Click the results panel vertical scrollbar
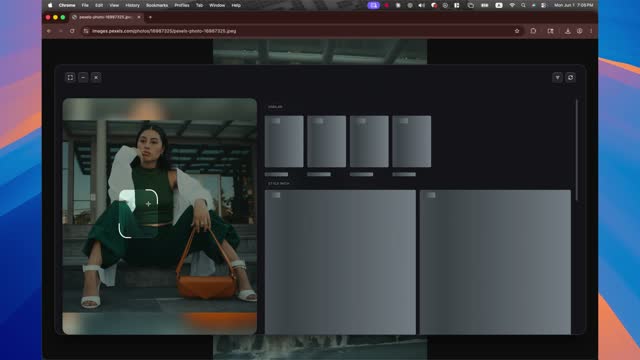This screenshot has height=360, width=640. coord(577,150)
